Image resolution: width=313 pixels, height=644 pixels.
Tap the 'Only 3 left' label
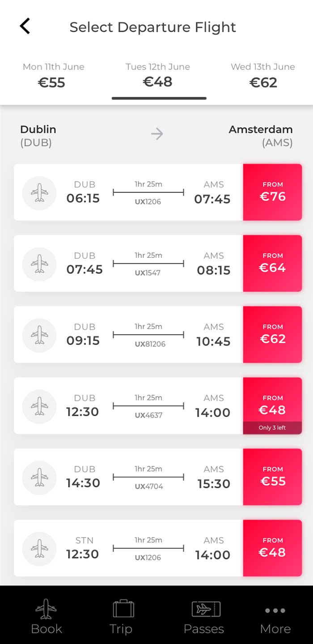pyautogui.click(x=272, y=428)
